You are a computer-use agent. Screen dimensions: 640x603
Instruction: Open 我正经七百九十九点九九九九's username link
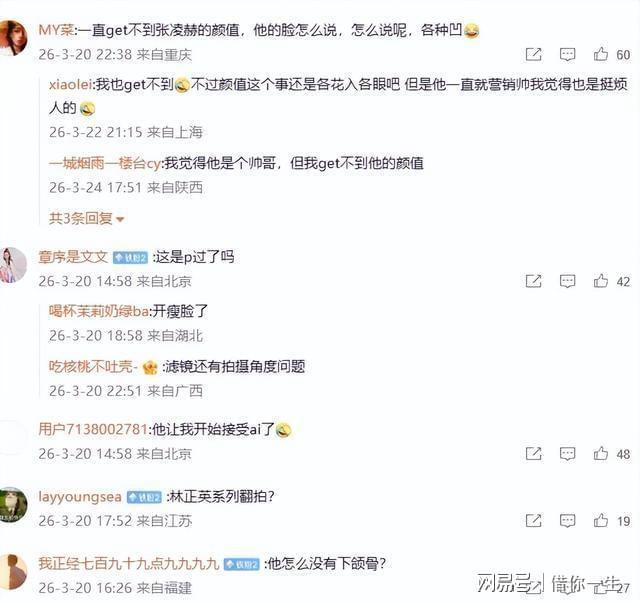(x=129, y=564)
